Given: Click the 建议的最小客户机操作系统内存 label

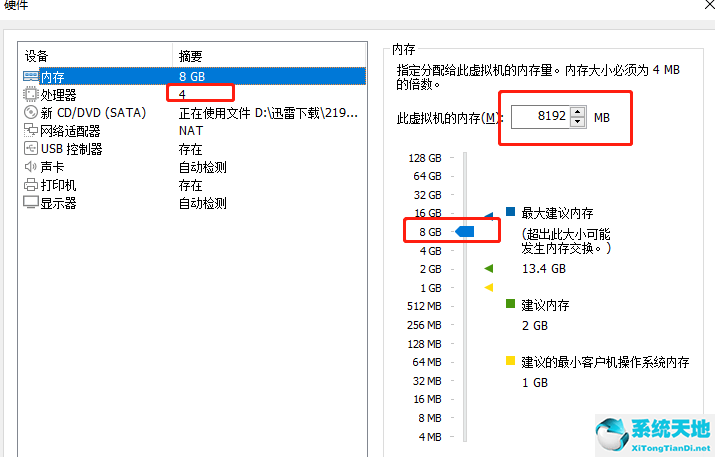Looking at the screenshot, I should [x=605, y=362].
